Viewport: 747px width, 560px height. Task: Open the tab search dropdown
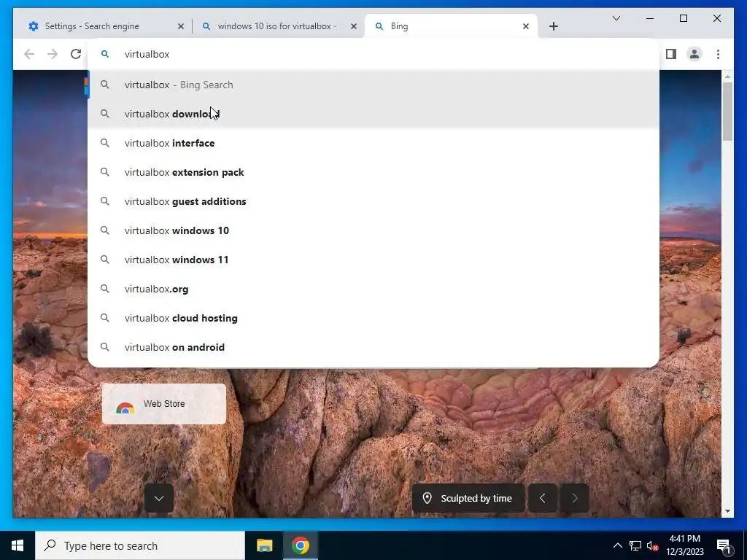[x=616, y=18]
